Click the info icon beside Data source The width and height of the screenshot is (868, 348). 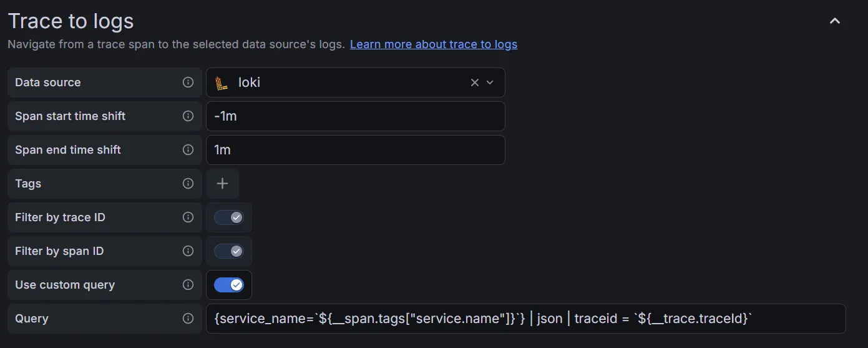point(188,82)
